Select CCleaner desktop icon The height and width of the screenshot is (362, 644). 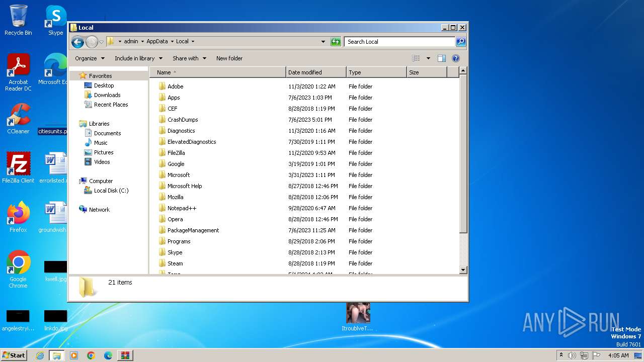pyautogui.click(x=18, y=119)
